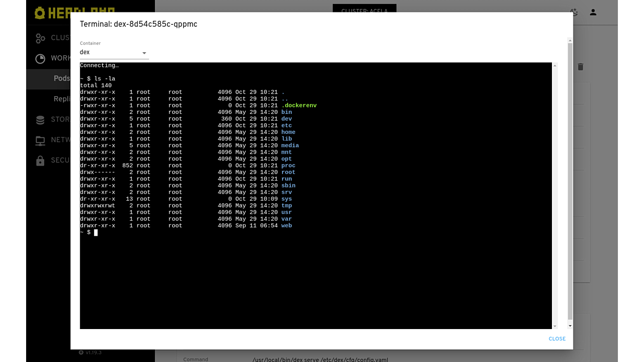This screenshot has width=644, height=362.
Task: Click the 'Connecting…' text in the terminal
Action: [99, 65]
